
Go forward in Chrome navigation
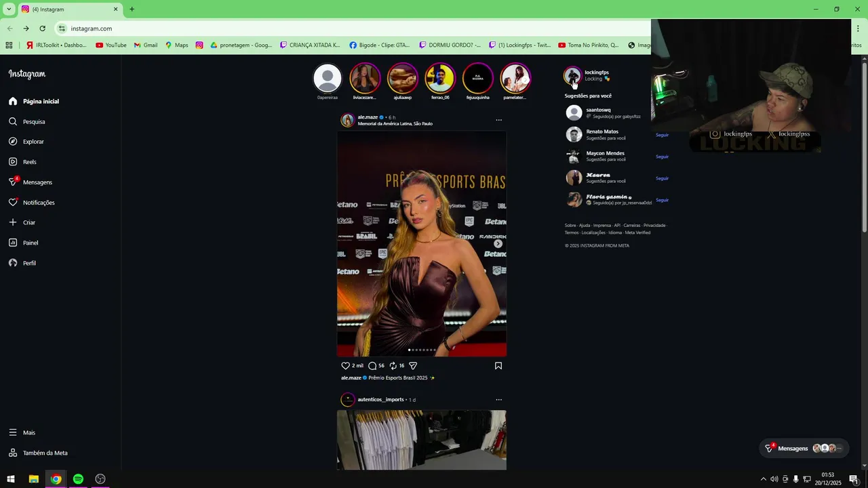click(26, 28)
